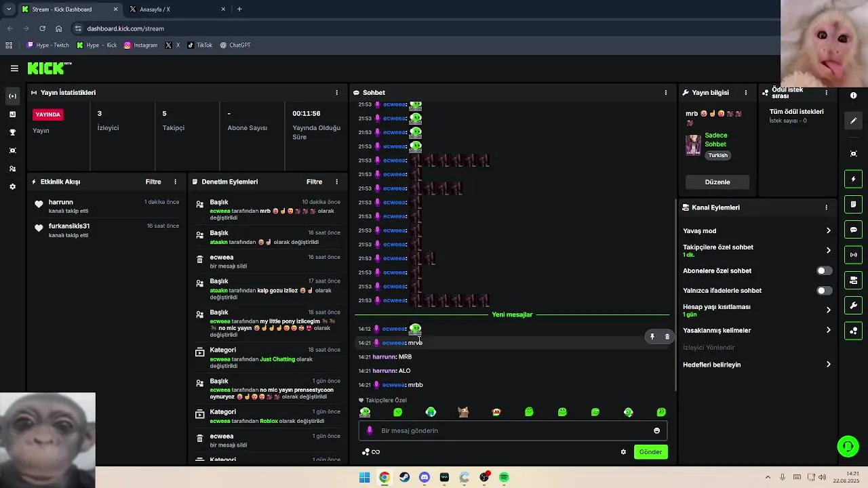Click the Düzenle button
This screenshot has height=488, width=868.
click(717, 182)
